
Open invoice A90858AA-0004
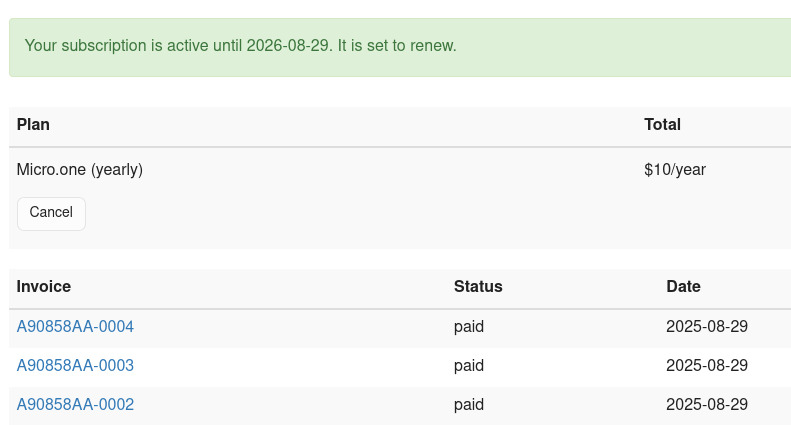pyautogui.click(x=75, y=327)
